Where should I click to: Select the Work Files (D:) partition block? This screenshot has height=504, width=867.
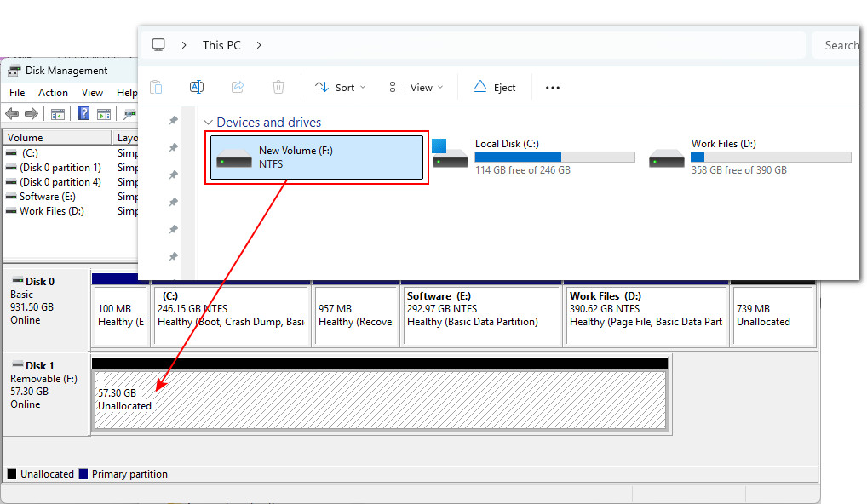pos(646,316)
